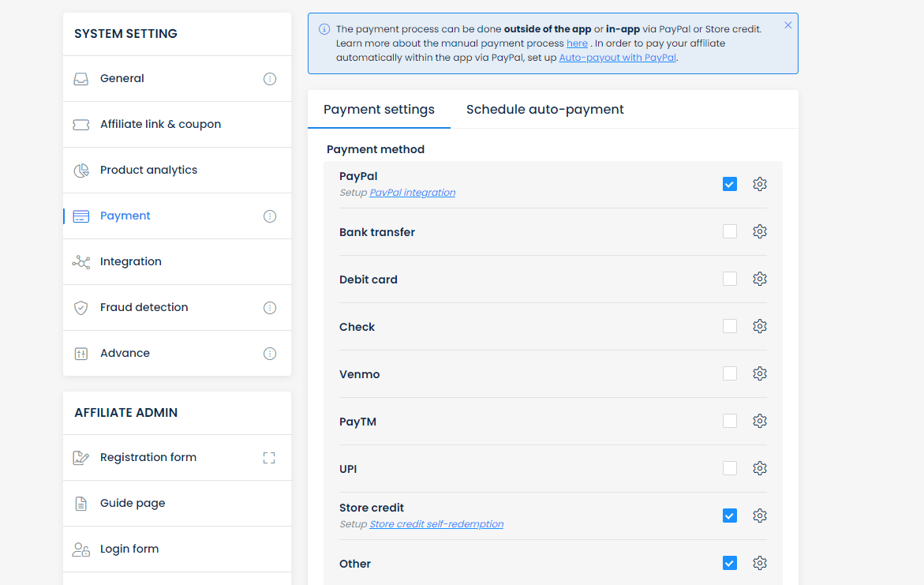
Task: Open Auto-payout with PayPal link
Action: tap(618, 58)
